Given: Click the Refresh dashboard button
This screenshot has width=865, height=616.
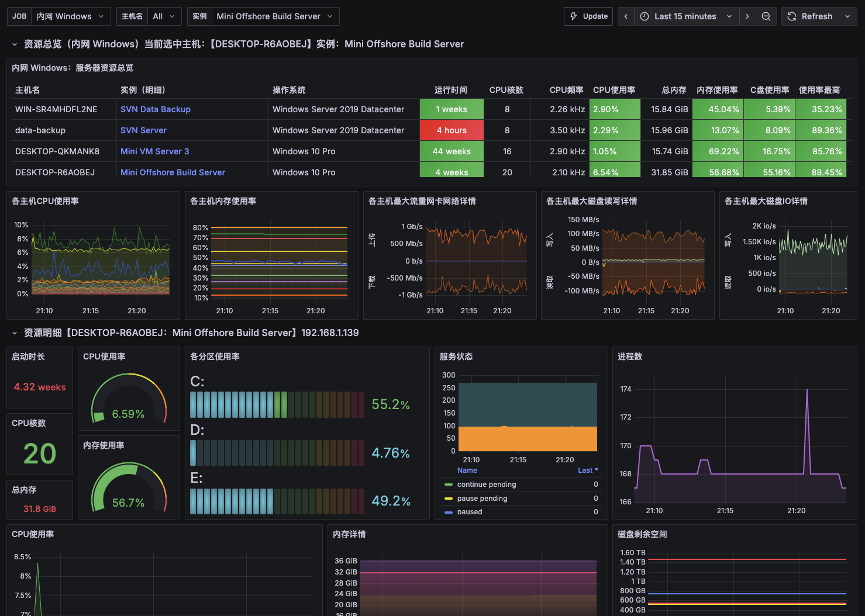Looking at the screenshot, I should pyautogui.click(x=810, y=16).
